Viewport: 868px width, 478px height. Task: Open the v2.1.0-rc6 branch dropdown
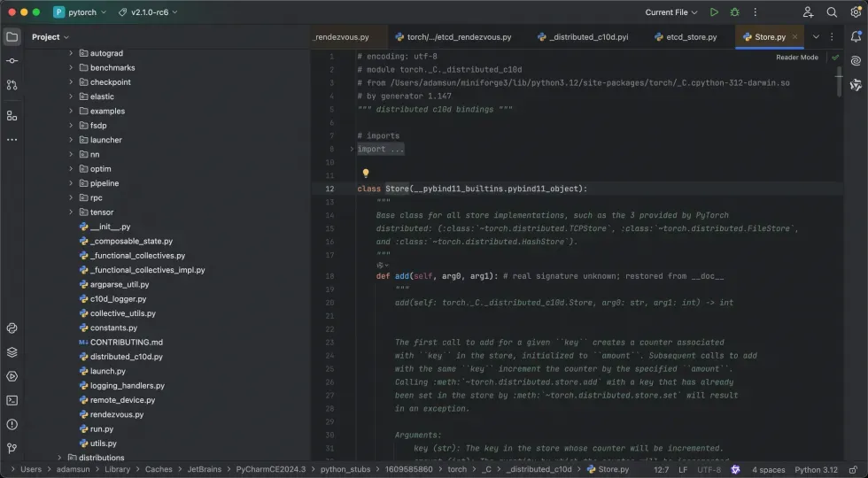tap(148, 12)
